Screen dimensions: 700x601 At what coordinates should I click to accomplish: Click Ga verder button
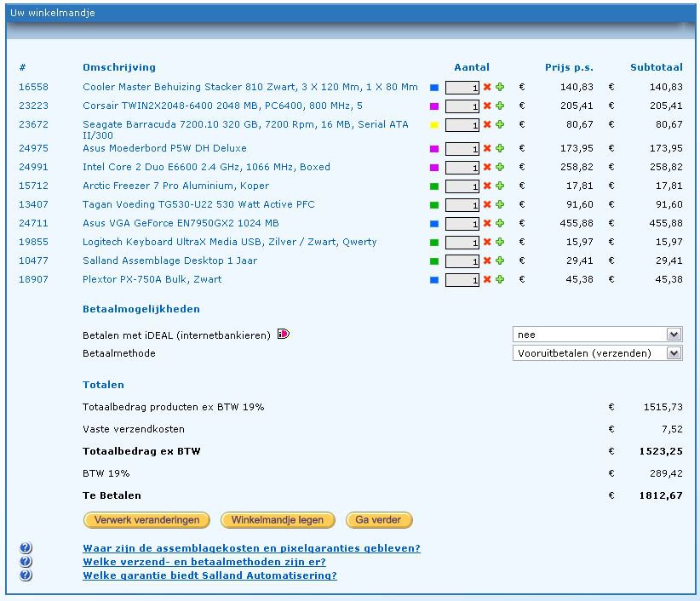379,520
